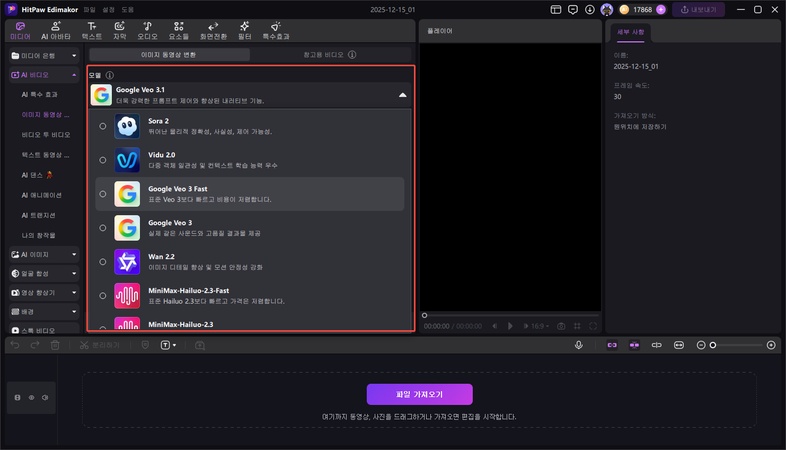Click the purple plus add-credits icon
Image resolution: width=786 pixels, height=450 pixels.
click(x=661, y=10)
